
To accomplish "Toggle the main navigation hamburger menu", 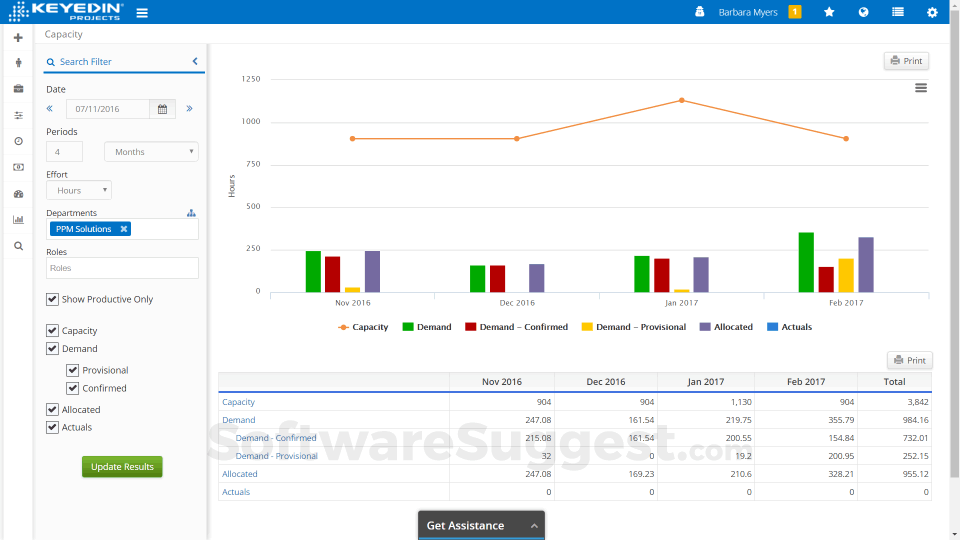I will [x=142, y=13].
